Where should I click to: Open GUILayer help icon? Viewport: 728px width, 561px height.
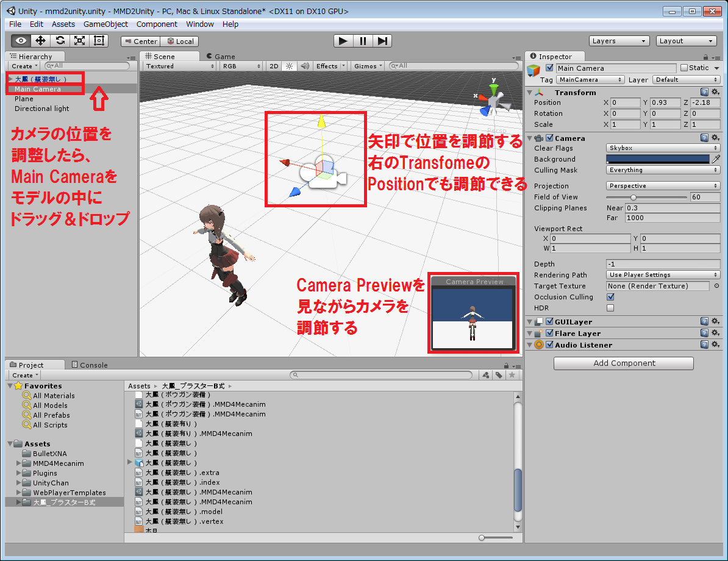pos(704,321)
